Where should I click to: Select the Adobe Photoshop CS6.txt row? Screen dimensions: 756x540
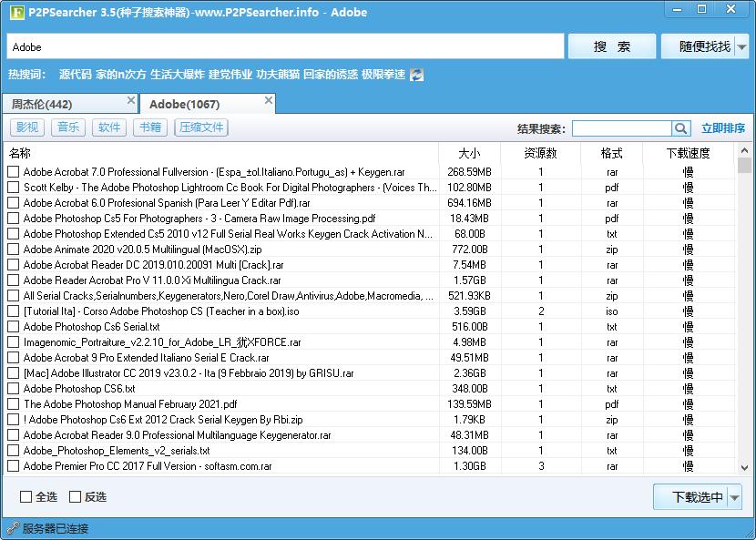click(x=369, y=389)
